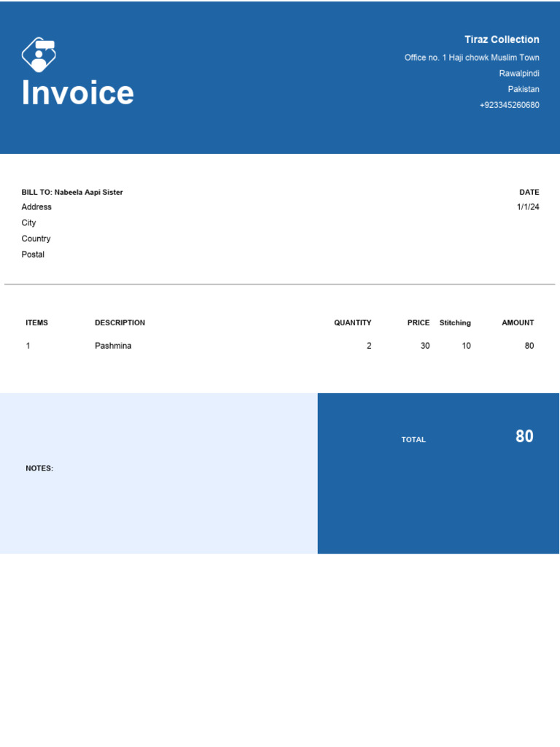Click the Rawalpindi city line
The height and width of the screenshot is (747, 560).
coord(519,74)
